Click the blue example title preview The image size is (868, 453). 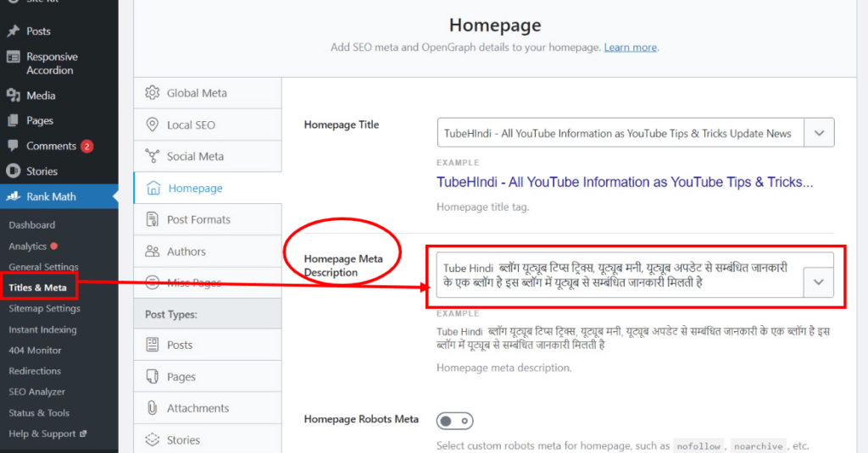625,182
